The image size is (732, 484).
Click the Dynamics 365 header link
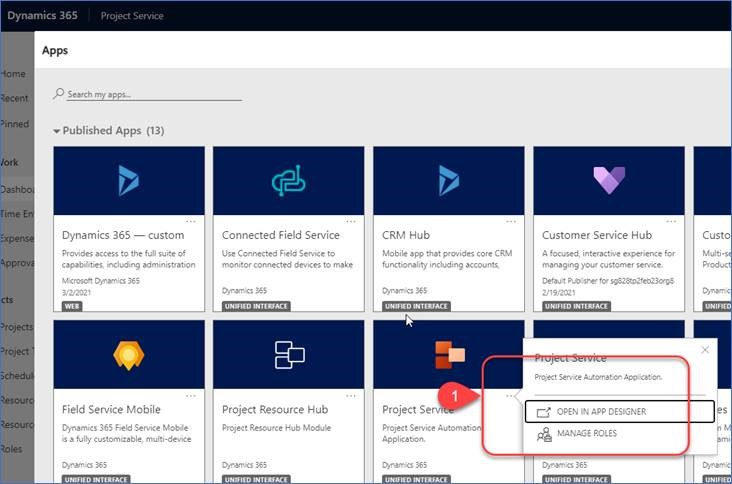[x=46, y=16]
